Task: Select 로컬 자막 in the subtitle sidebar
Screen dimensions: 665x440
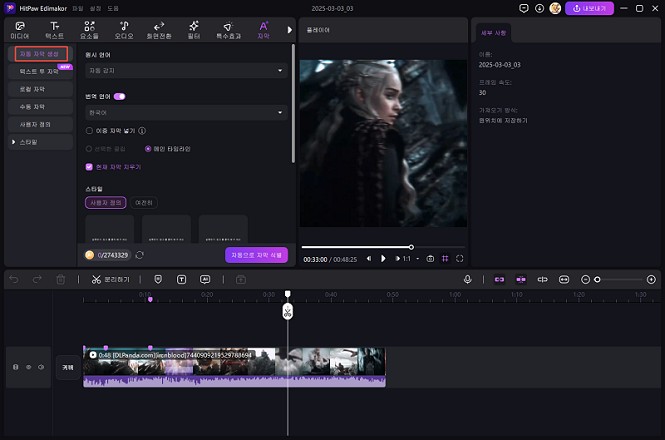Action: pos(33,89)
